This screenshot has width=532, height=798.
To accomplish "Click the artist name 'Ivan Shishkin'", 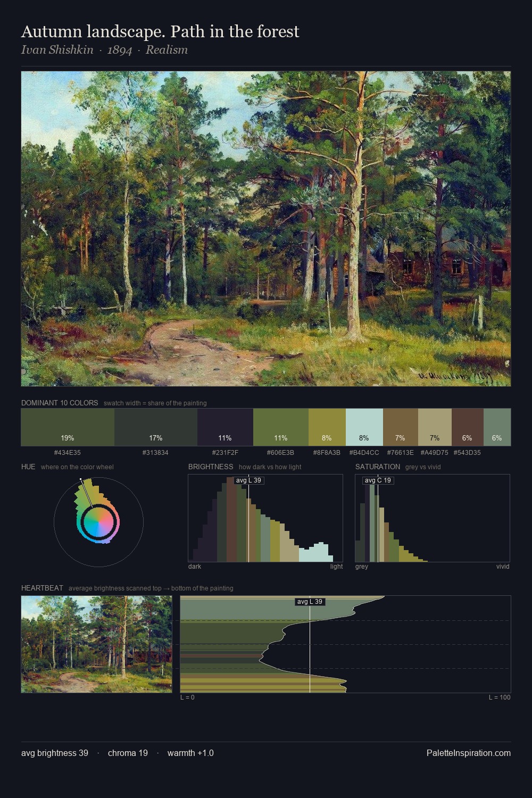I will pos(57,50).
